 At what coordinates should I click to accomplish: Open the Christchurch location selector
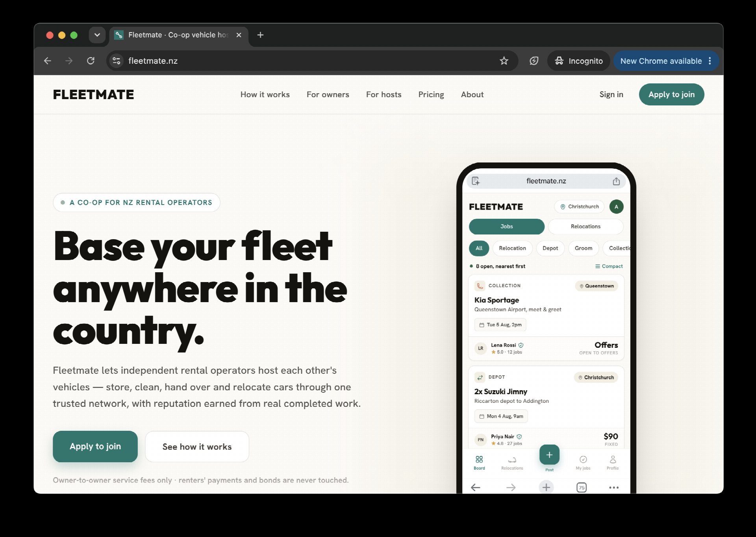pos(579,207)
